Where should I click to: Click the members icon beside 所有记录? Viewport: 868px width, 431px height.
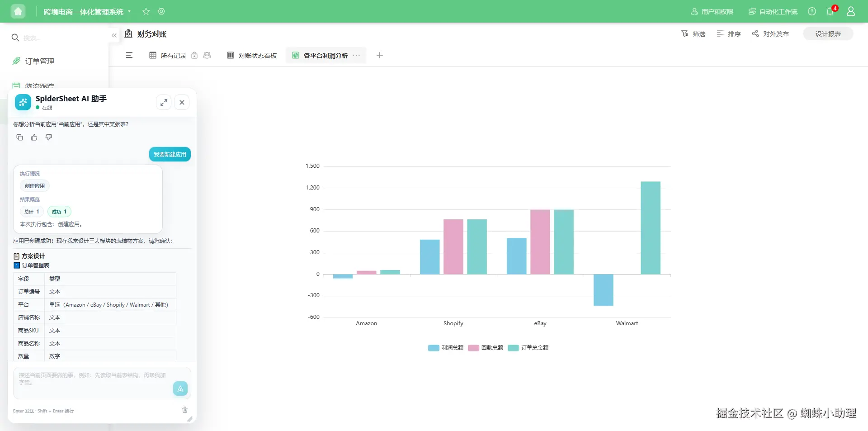click(207, 55)
